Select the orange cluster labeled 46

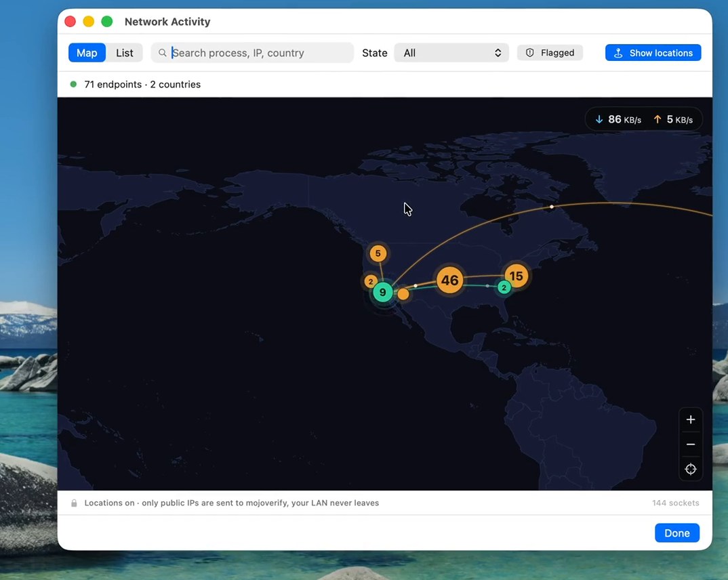point(449,281)
